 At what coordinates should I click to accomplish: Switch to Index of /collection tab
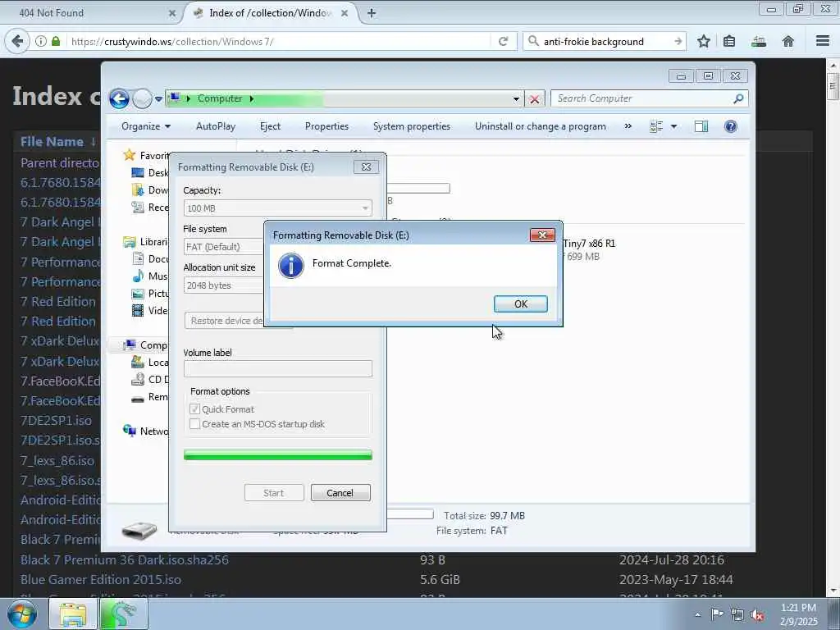tap(270, 13)
